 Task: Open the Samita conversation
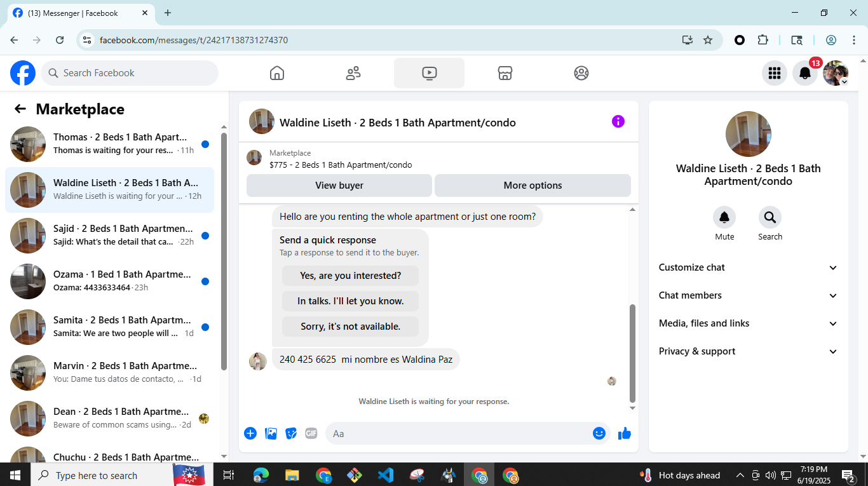[109, 327]
